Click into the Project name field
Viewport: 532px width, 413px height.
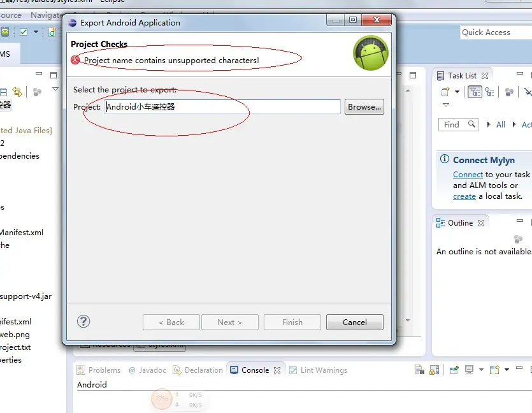pos(222,107)
